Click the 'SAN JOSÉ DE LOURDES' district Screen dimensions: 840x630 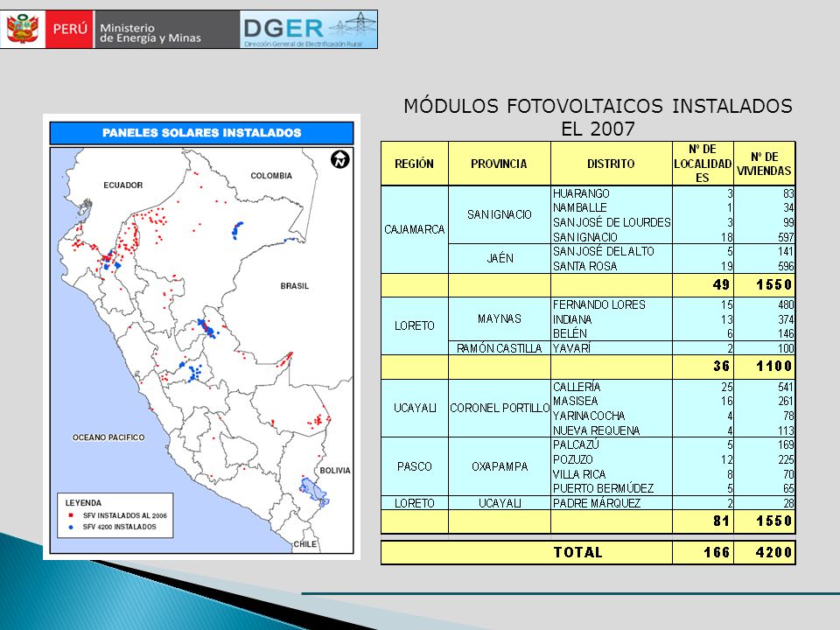tap(612, 222)
